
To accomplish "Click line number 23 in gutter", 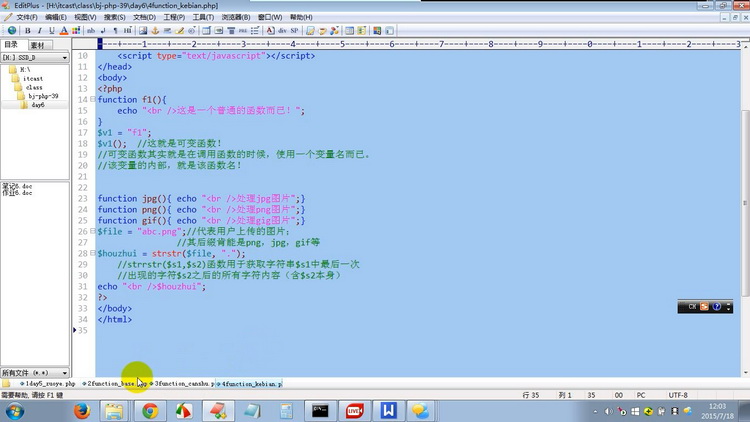I will tap(83, 198).
